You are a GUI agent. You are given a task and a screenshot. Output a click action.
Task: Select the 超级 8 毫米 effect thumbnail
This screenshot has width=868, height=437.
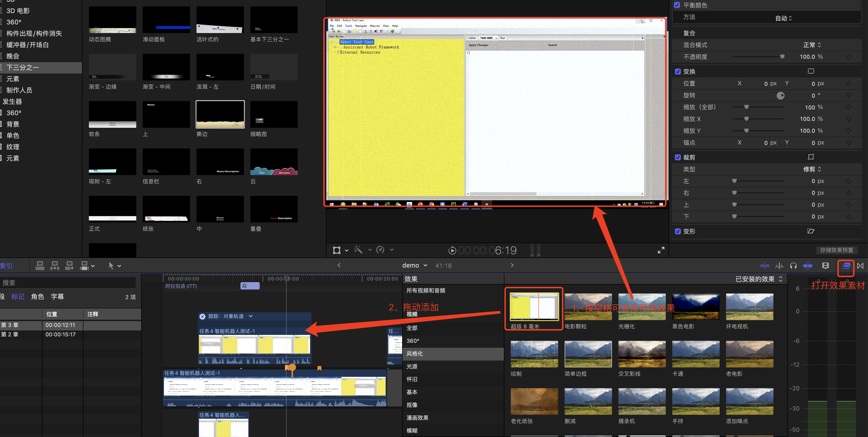click(x=534, y=307)
